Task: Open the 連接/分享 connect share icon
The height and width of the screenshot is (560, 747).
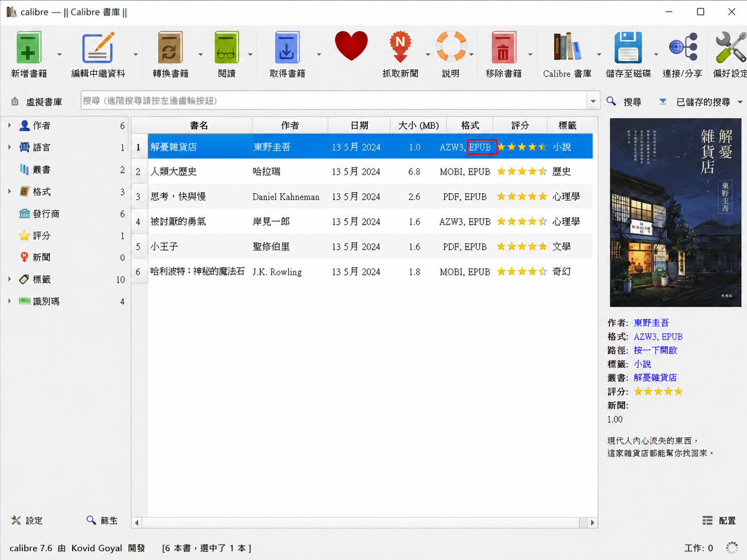Action: click(683, 47)
